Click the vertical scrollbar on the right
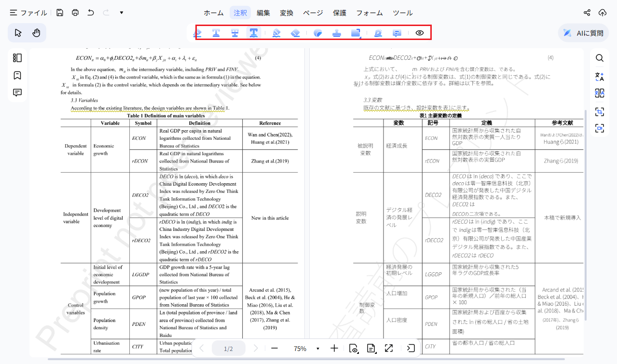The height and width of the screenshot is (364, 617). (587, 215)
